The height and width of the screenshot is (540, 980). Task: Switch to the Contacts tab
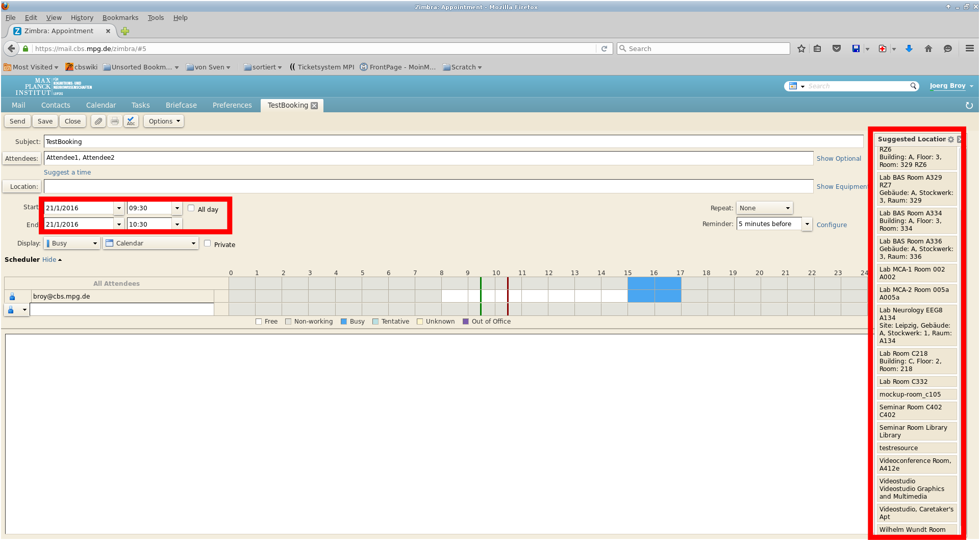[56, 106]
